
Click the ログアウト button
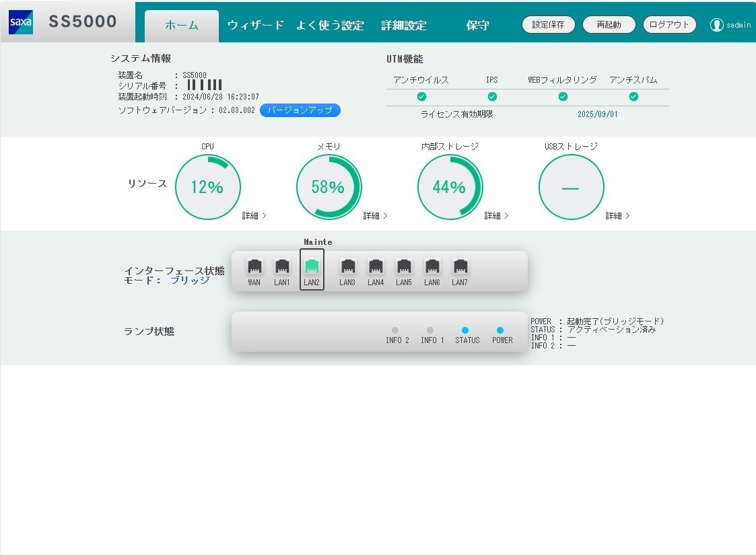(x=669, y=24)
